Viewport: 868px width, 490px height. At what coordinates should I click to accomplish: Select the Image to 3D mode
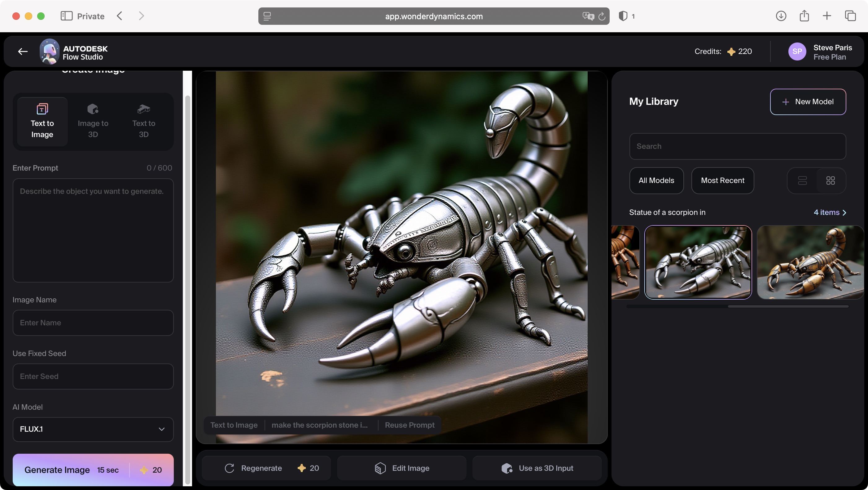(x=93, y=121)
